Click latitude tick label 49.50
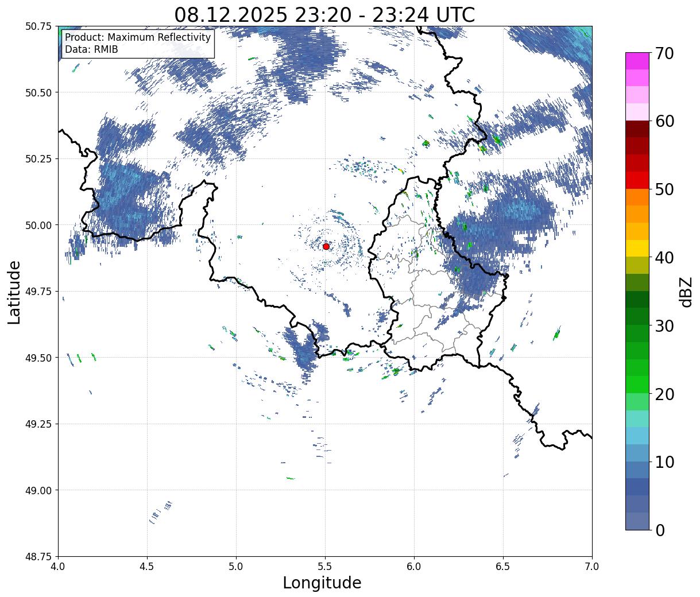Image resolution: width=700 pixels, height=597 pixels. 38,358
